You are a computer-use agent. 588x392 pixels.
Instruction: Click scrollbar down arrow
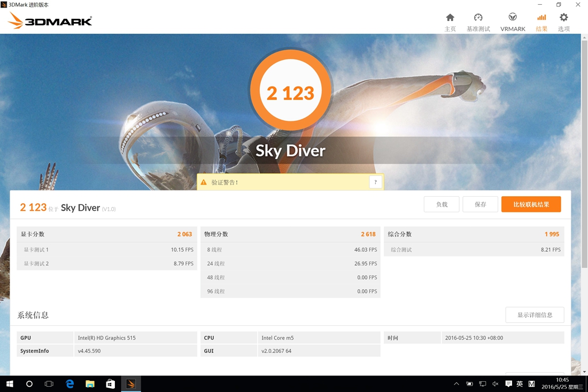pyautogui.click(x=584, y=372)
